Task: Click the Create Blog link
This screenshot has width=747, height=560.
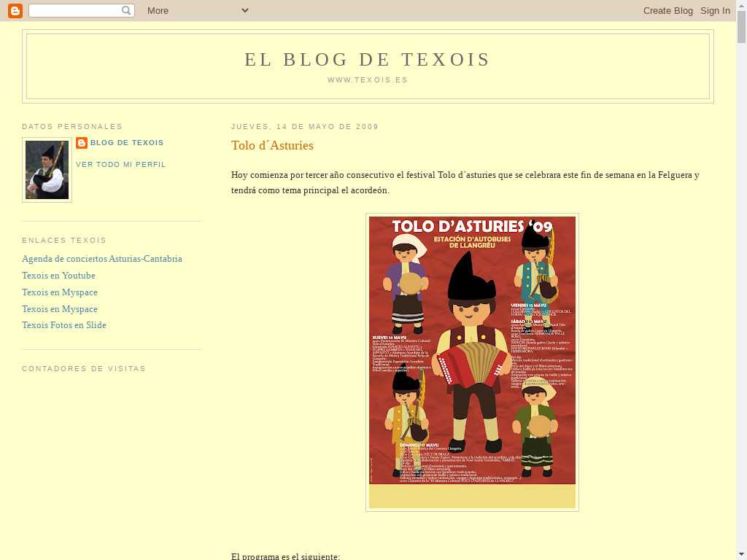Action: [668, 10]
